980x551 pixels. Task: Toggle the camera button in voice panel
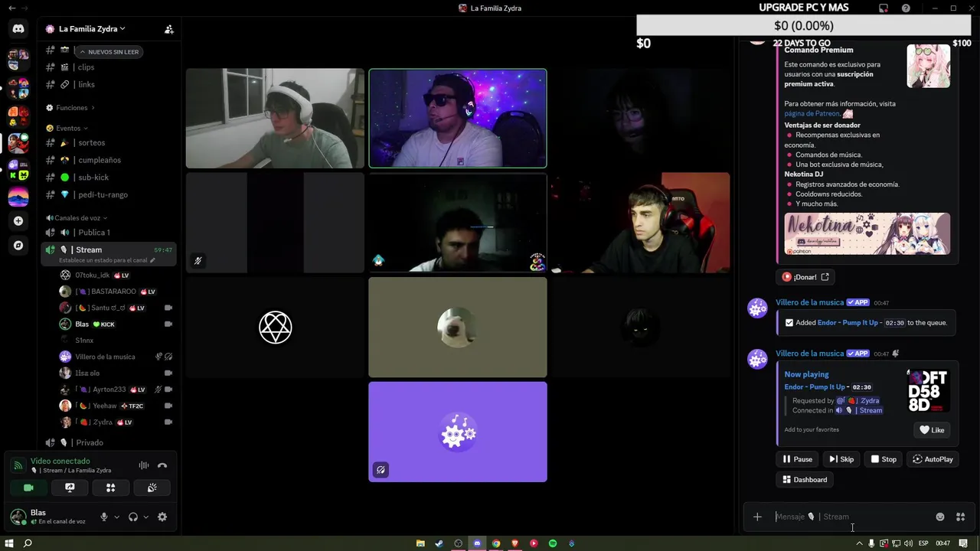[x=28, y=487]
